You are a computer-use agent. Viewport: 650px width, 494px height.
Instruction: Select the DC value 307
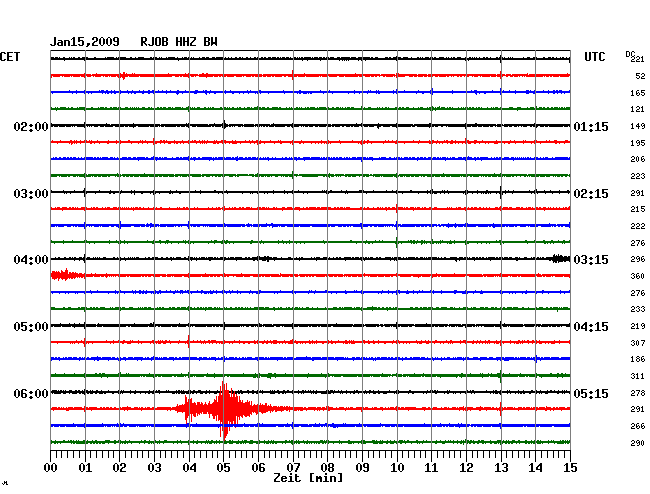(x=638, y=343)
